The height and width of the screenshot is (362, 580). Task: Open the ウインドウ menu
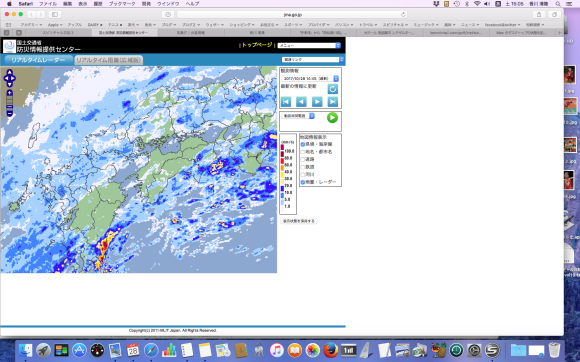coord(168,4)
